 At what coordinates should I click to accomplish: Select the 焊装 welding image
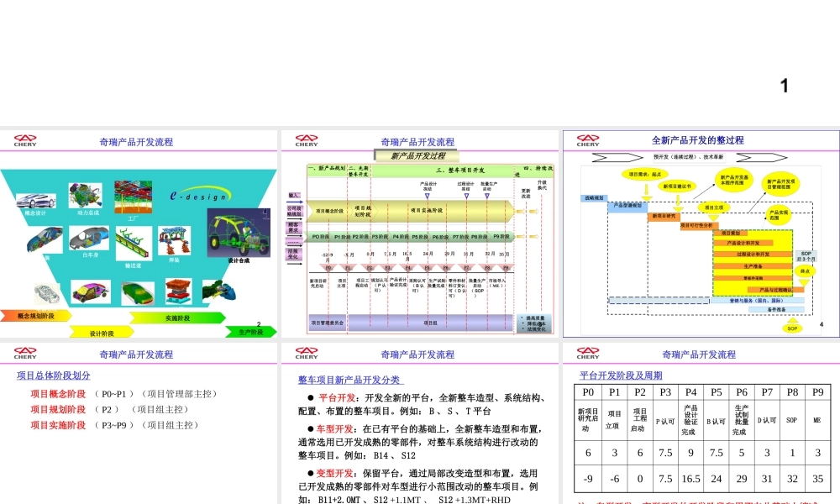(175, 241)
